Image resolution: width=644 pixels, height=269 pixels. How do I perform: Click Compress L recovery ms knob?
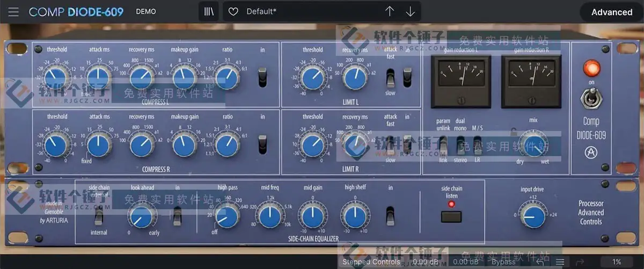[141, 78]
